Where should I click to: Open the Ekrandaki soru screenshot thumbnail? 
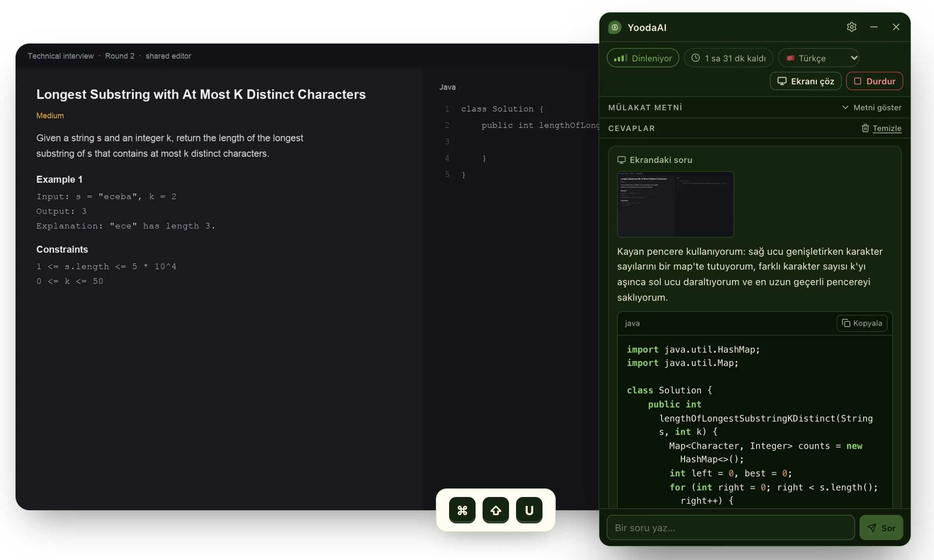(x=676, y=204)
